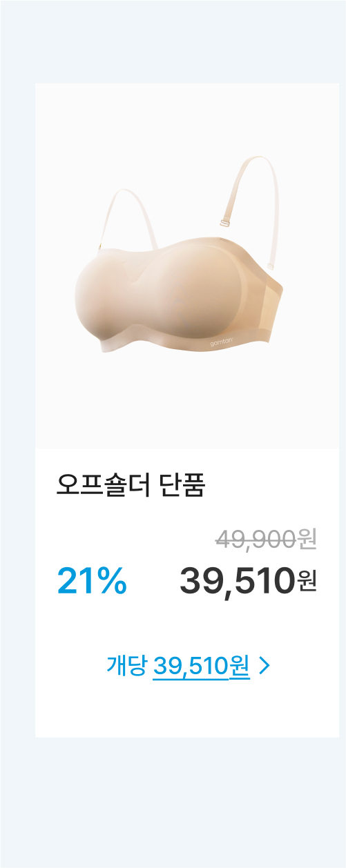Click the underlined 39,510원 in blue text
This screenshot has height=868, width=346.
[201, 667]
